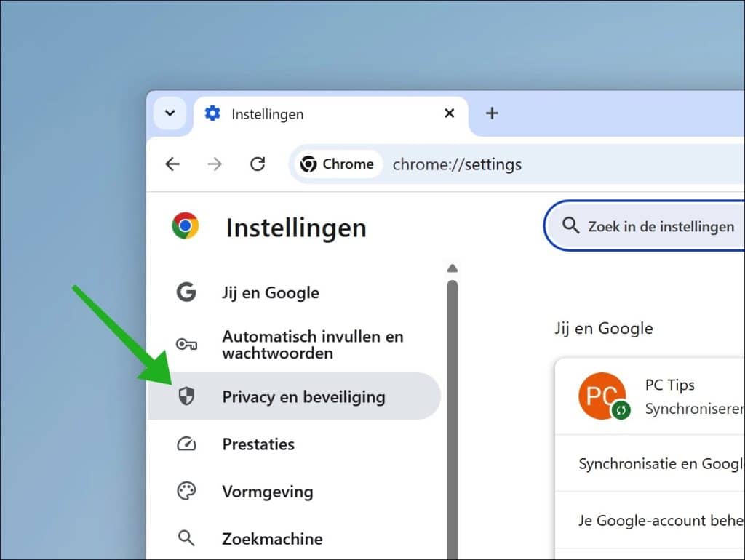Click the Chrome logo beside Instellingen
This screenshot has width=745, height=560.
coord(186,225)
